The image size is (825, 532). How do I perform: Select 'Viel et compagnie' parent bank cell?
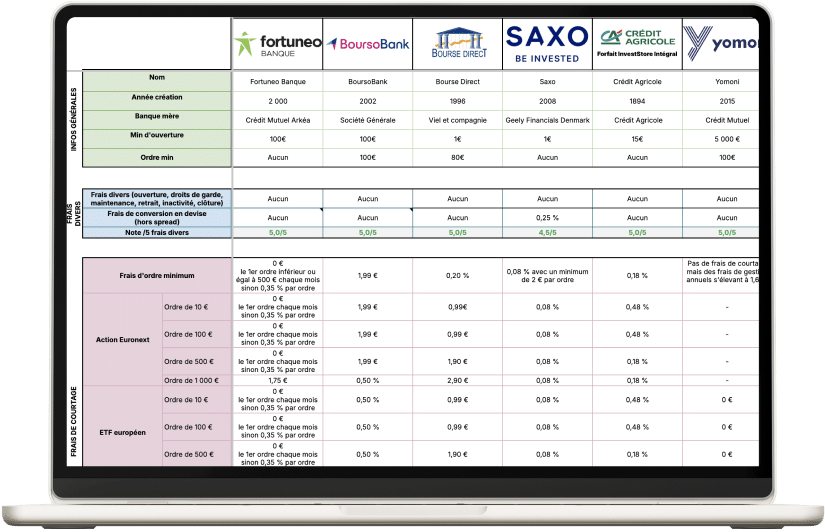click(458, 120)
